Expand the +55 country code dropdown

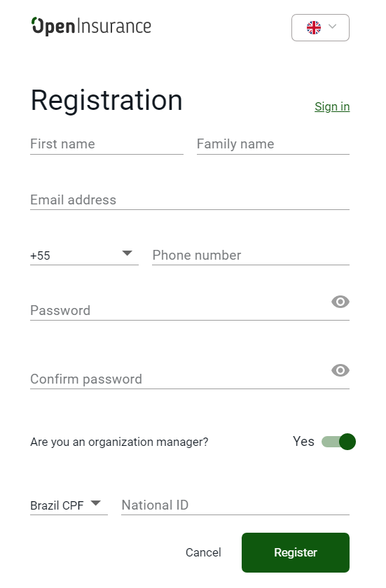84,255
